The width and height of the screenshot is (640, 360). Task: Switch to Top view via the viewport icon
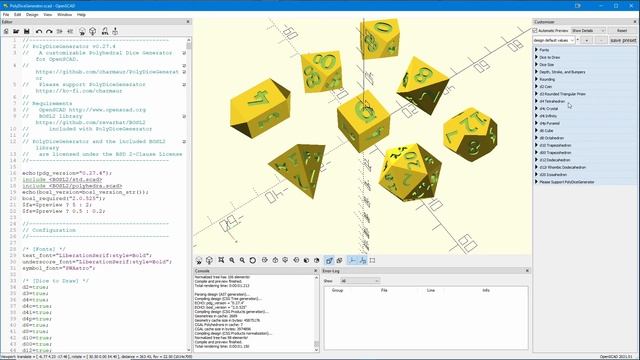275,260
